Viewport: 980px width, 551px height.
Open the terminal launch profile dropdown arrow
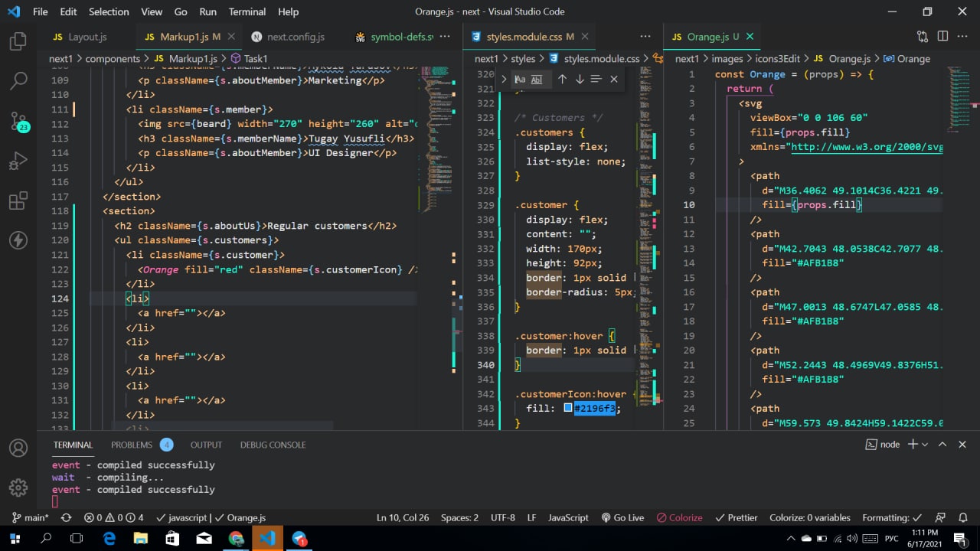(x=925, y=444)
